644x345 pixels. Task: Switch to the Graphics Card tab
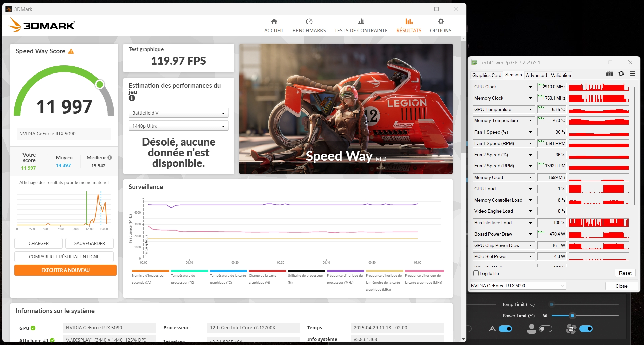(487, 75)
